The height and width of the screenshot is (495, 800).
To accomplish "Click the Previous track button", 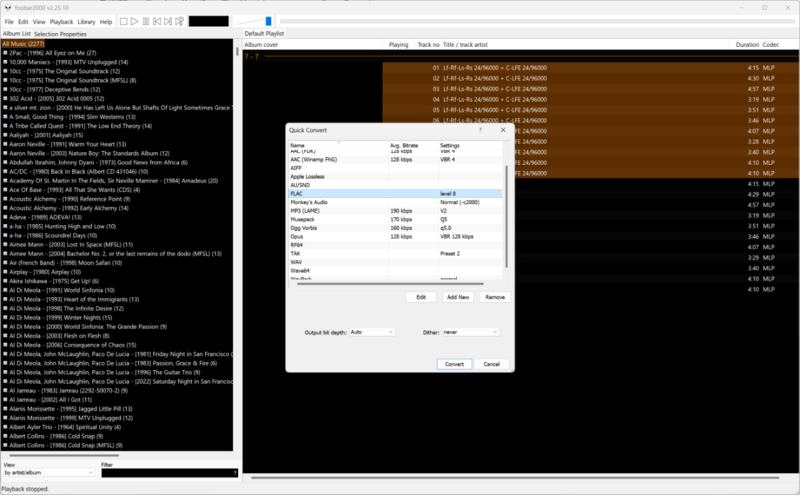I will tap(157, 21).
